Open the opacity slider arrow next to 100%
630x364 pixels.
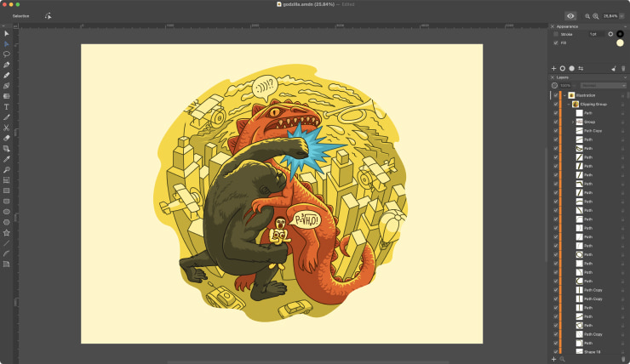pos(575,86)
